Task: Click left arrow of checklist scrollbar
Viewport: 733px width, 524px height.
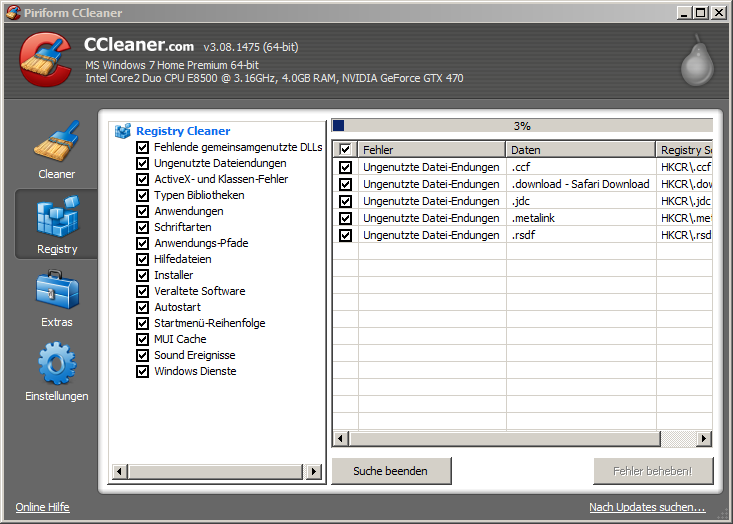Action: click(120, 471)
